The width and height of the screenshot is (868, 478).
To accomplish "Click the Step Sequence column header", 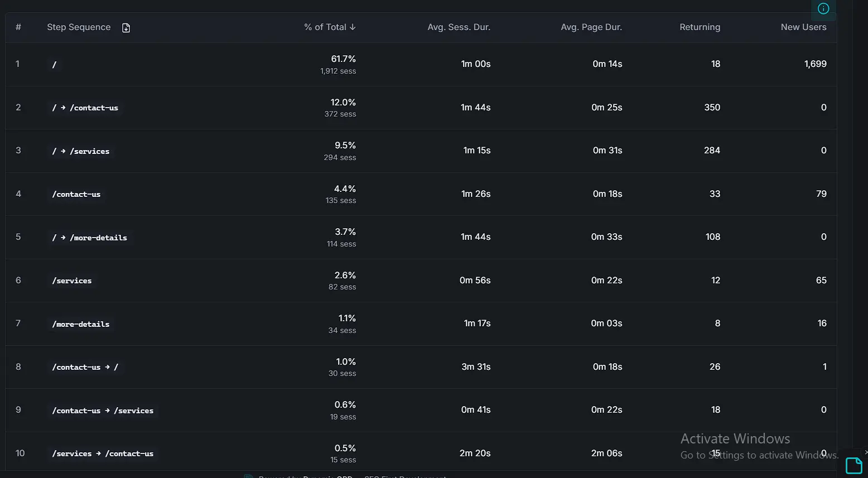I will pos(79,27).
